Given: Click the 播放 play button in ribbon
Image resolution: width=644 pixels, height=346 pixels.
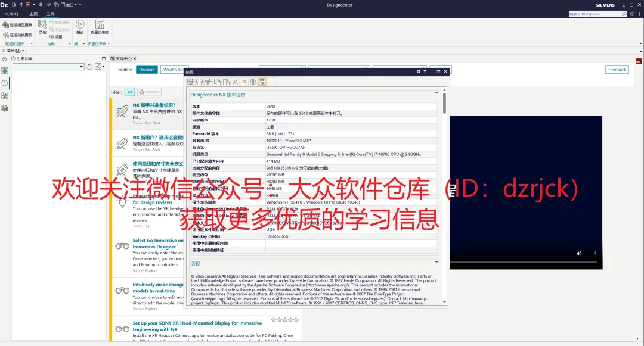Looking at the screenshot, I should coord(80,27).
